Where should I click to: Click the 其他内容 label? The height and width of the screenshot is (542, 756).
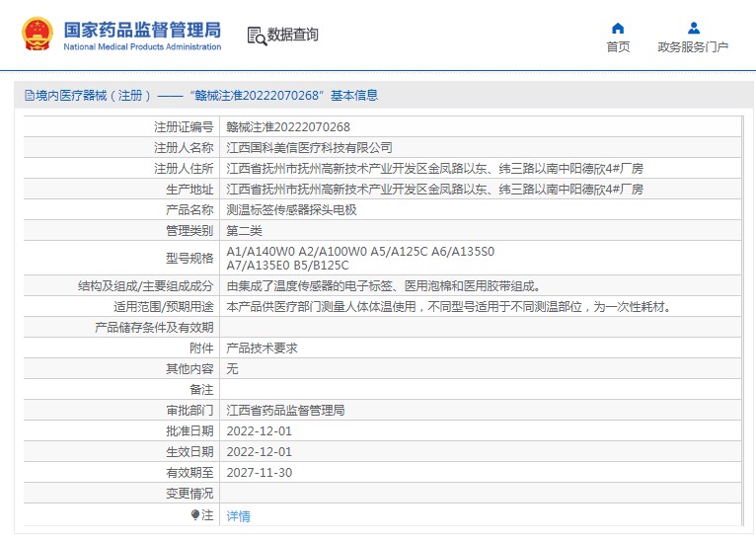189,369
